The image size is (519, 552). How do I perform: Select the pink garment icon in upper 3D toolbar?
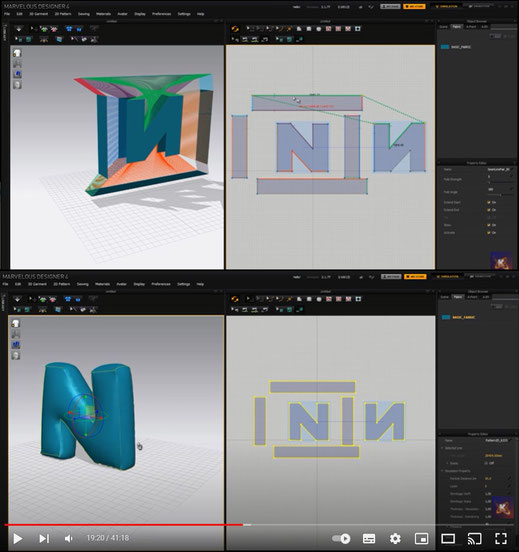(54, 29)
